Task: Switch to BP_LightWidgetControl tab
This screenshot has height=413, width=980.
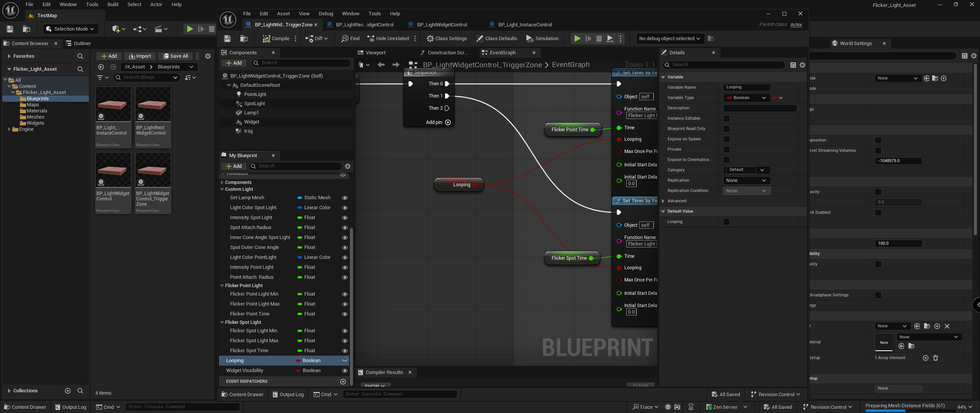Action: pyautogui.click(x=442, y=25)
